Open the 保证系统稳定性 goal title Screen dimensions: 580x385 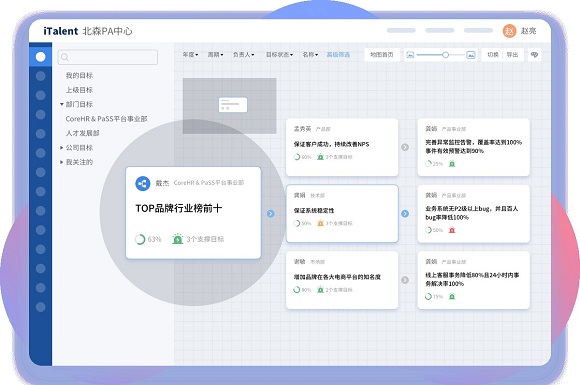click(x=314, y=210)
